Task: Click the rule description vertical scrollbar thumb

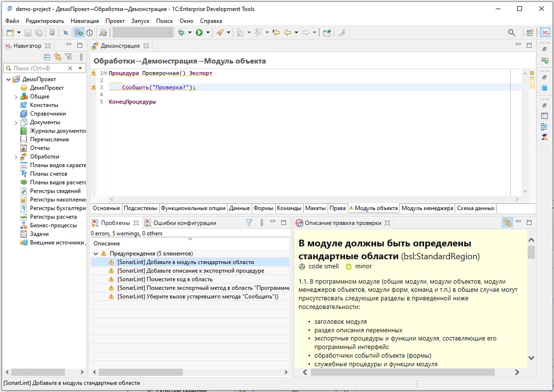Action: point(531,252)
